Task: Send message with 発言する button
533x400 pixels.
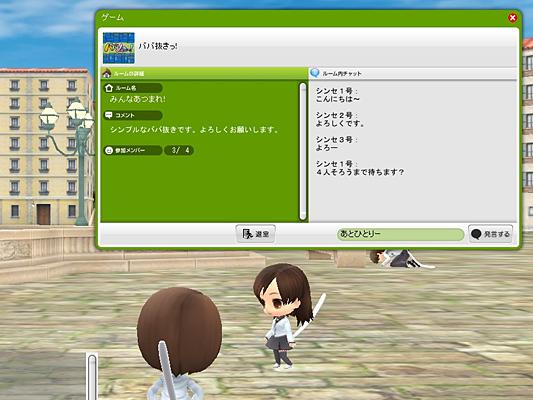Action: tap(491, 234)
